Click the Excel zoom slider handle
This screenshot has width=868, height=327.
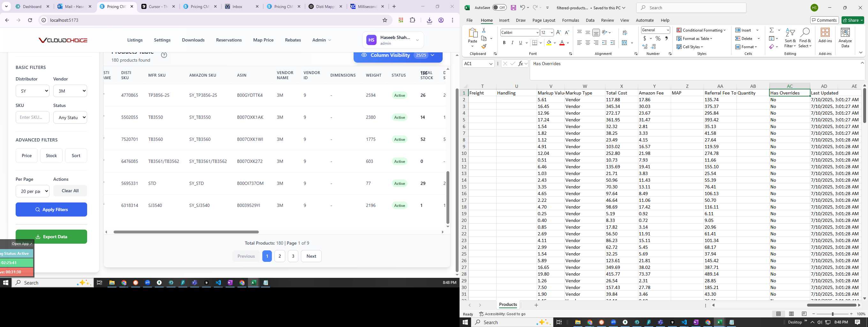(x=833, y=314)
